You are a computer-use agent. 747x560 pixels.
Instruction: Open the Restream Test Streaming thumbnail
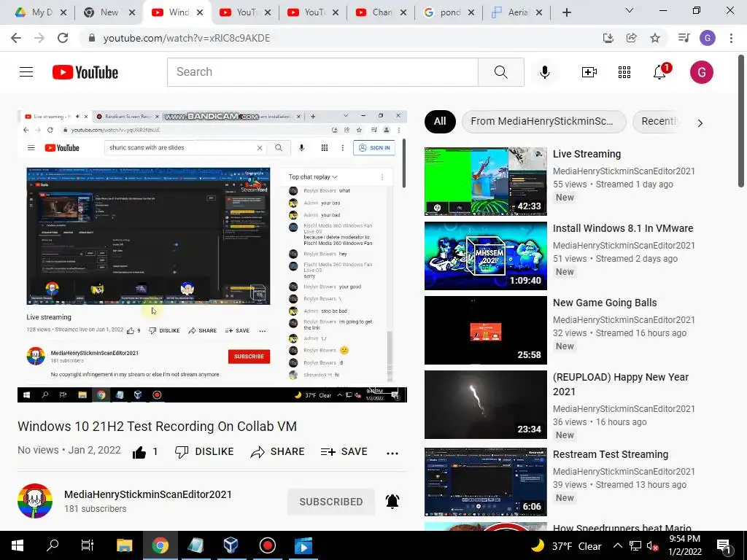click(x=485, y=481)
